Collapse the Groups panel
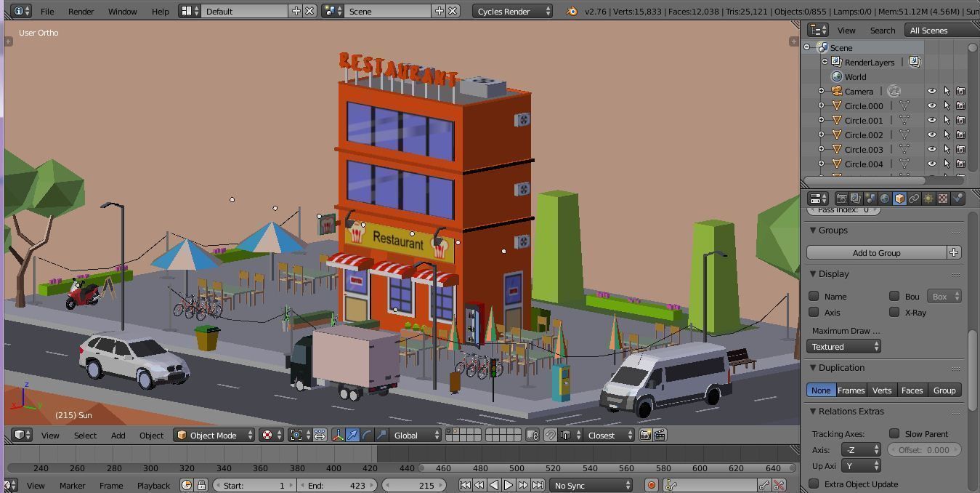The width and height of the screenshot is (980, 493). click(813, 230)
